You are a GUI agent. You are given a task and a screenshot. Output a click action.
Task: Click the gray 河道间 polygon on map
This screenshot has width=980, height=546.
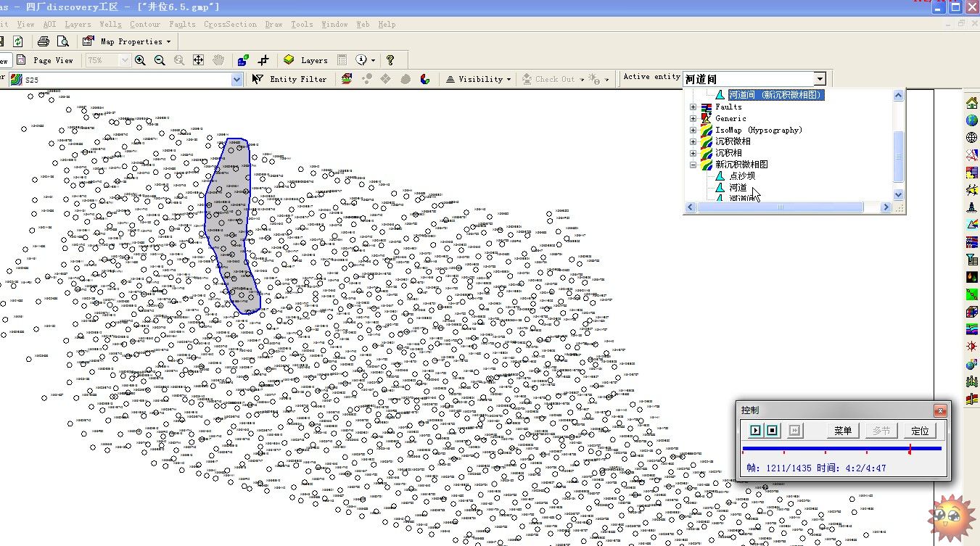(232, 225)
